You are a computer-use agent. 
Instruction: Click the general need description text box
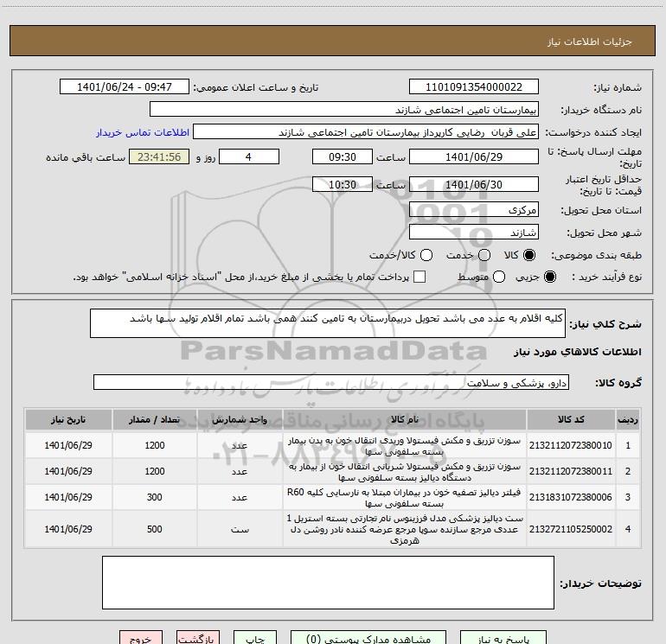(x=328, y=323)
